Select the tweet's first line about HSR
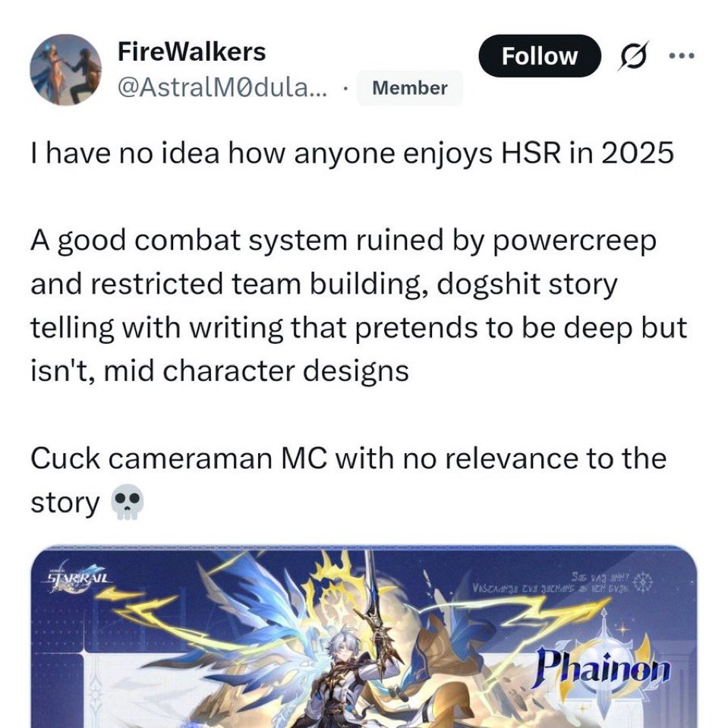 pos(352,153)
